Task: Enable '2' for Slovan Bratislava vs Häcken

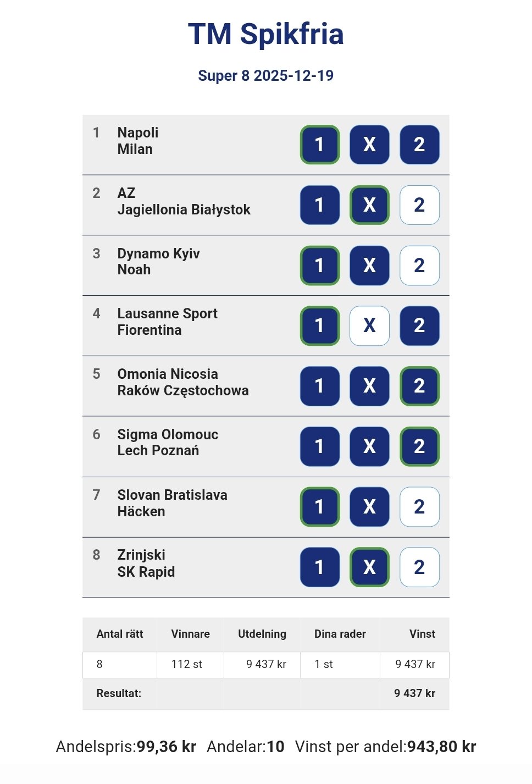Action: (x=419, y=507)
